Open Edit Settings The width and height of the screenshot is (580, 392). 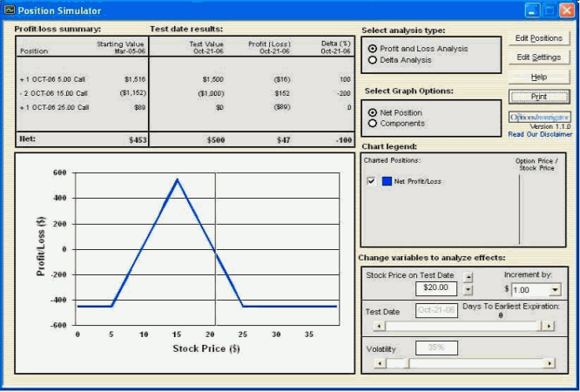click(539, 57)
